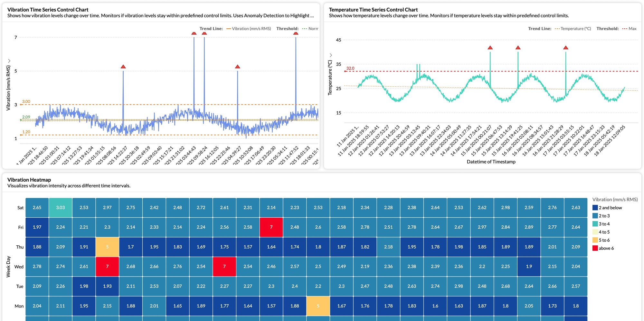Click the Datetime of Timestamp axis title
644x321 pixels.
coord(491,162)
